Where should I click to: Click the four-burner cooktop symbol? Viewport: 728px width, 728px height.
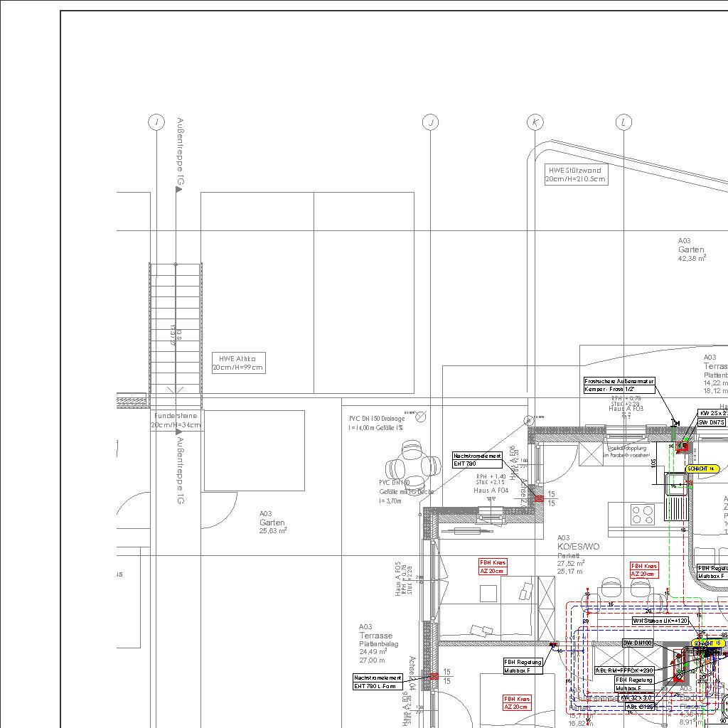pyautogui.click(x=643, y=513)
